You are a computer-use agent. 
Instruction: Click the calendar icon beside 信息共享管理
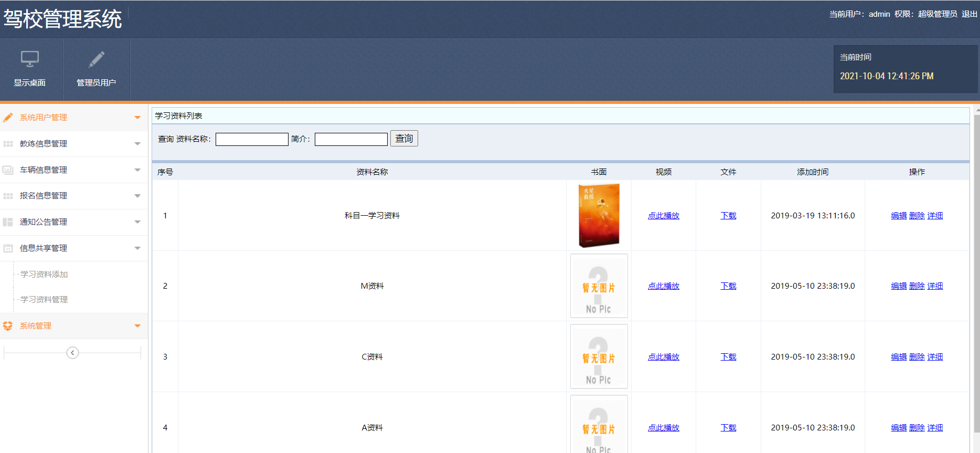pos(8,248)
